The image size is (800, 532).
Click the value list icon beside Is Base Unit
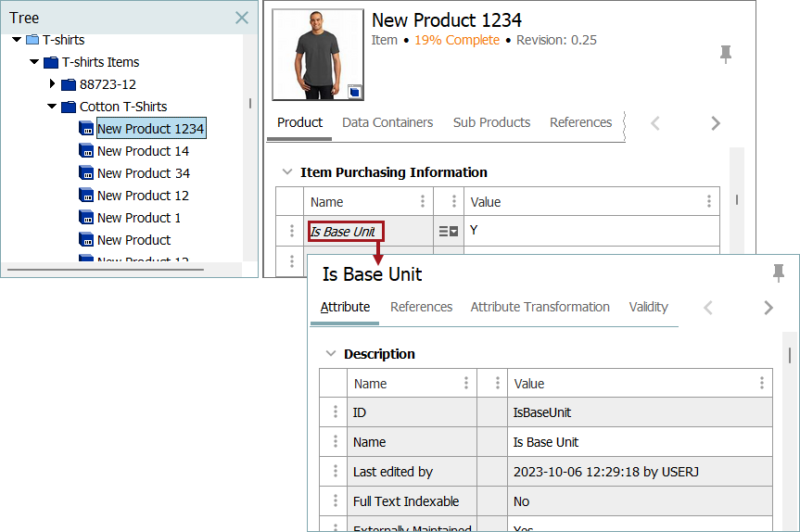[x=448, y=232]
